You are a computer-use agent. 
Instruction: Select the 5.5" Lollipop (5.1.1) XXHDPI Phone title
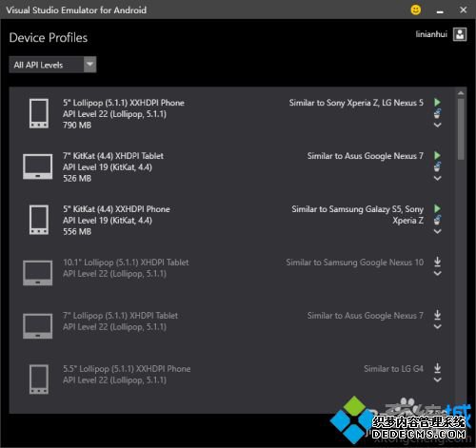point(127,369)
